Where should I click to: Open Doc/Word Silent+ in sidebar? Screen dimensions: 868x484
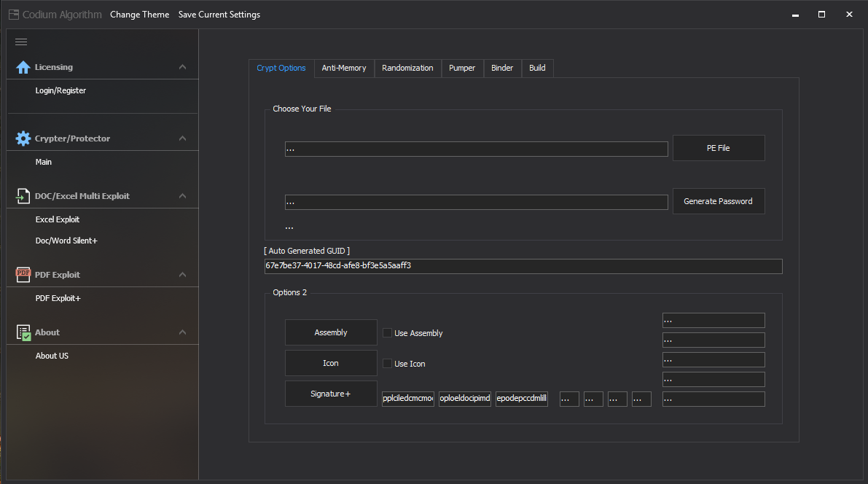point(66,241)
